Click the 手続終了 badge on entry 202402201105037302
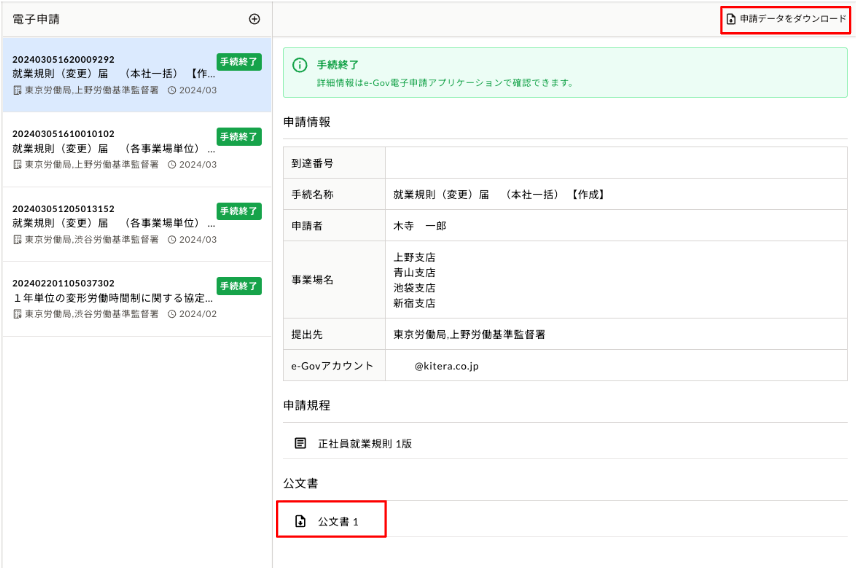 click(239, 286)
